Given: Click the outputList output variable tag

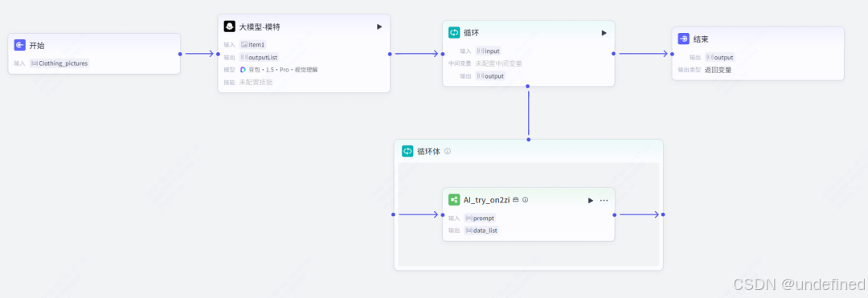Looking at the screenshot, I should 259,57.
